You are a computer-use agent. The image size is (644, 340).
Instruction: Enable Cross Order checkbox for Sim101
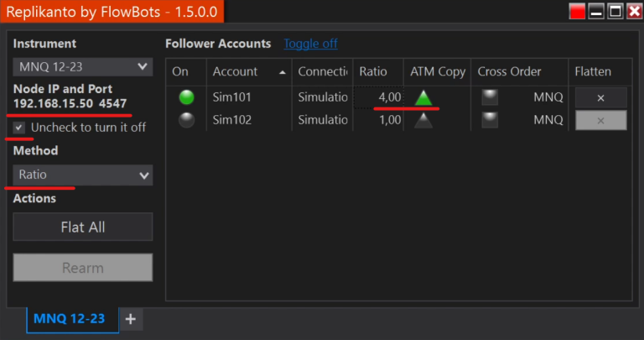[489, 97]
